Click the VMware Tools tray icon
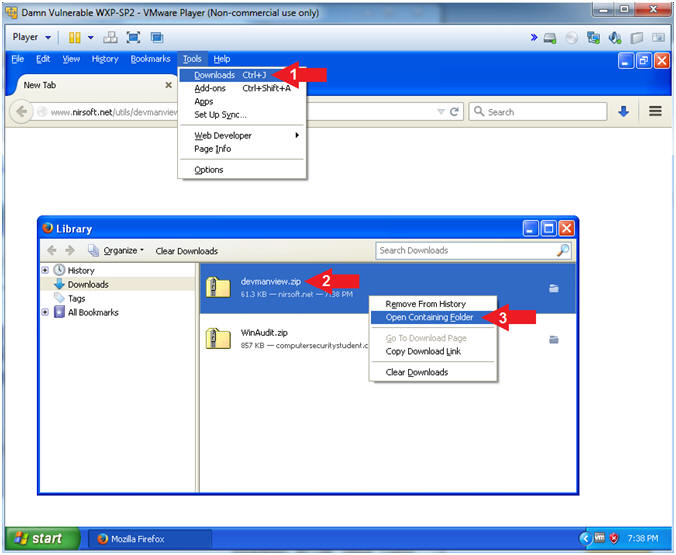The image size is (676, 555). pos(600,538)
